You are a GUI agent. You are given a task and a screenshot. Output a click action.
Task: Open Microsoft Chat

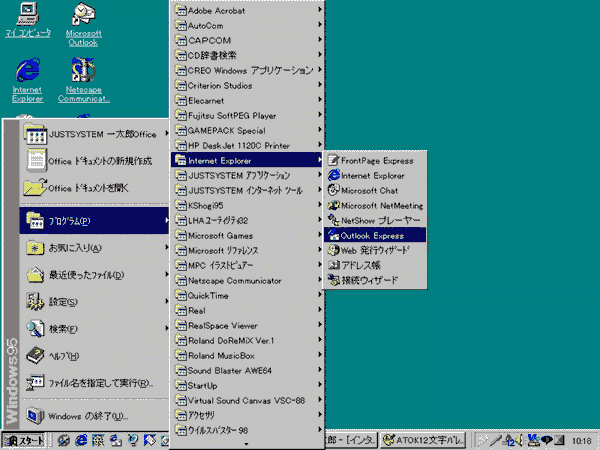[375, 191]
